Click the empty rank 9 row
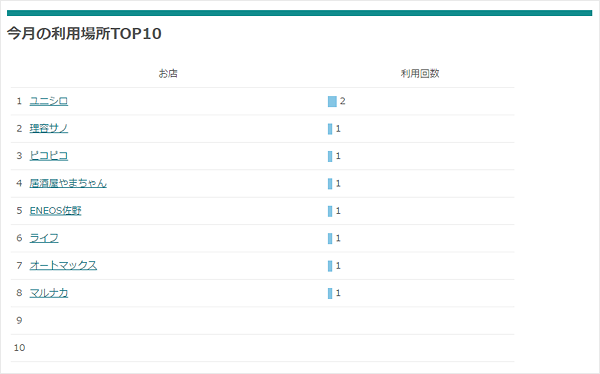Screen dimensions: 600x374 (x=262, y=320)
